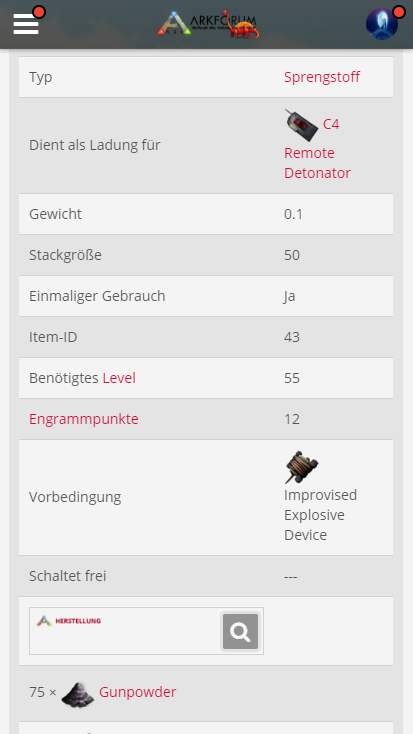413x734 pixels.
Task: Select the Item-ID value 43
Action: click(x=292, y=337)
